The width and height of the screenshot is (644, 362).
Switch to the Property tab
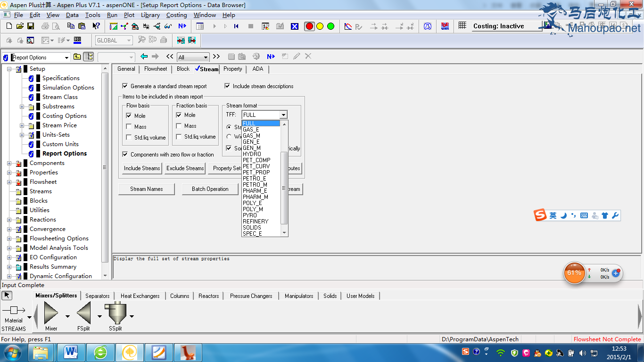233,69
